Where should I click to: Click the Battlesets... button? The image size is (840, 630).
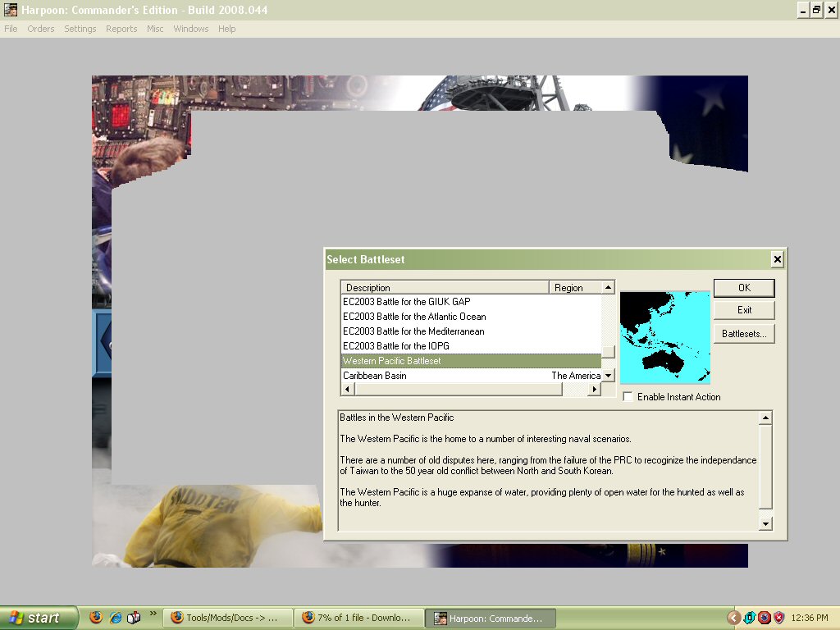[743, 333]
